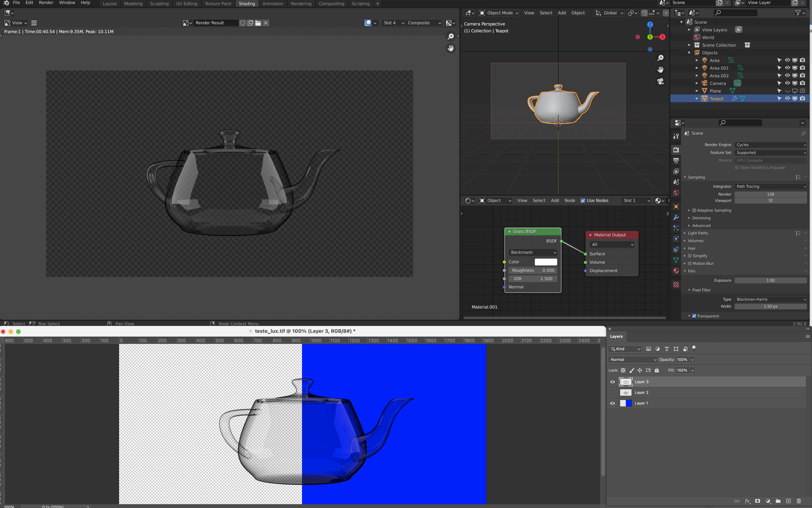
Task: Open the Render Engine Cycles dropdown
Action: (771, 145)
